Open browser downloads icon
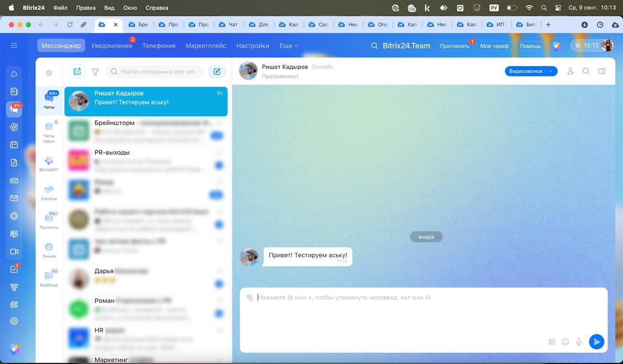Screen dimensions: 623x364 coord(585,24)
